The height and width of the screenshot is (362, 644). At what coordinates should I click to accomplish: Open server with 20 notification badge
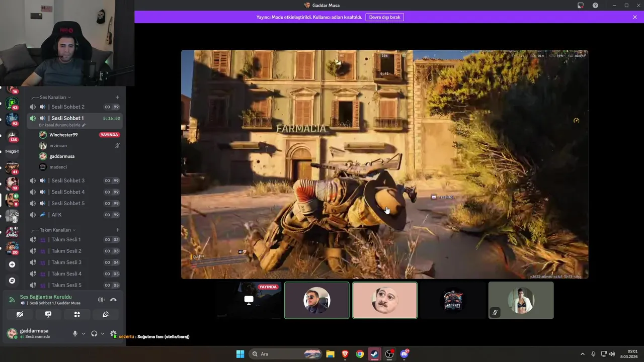(12, 248)
